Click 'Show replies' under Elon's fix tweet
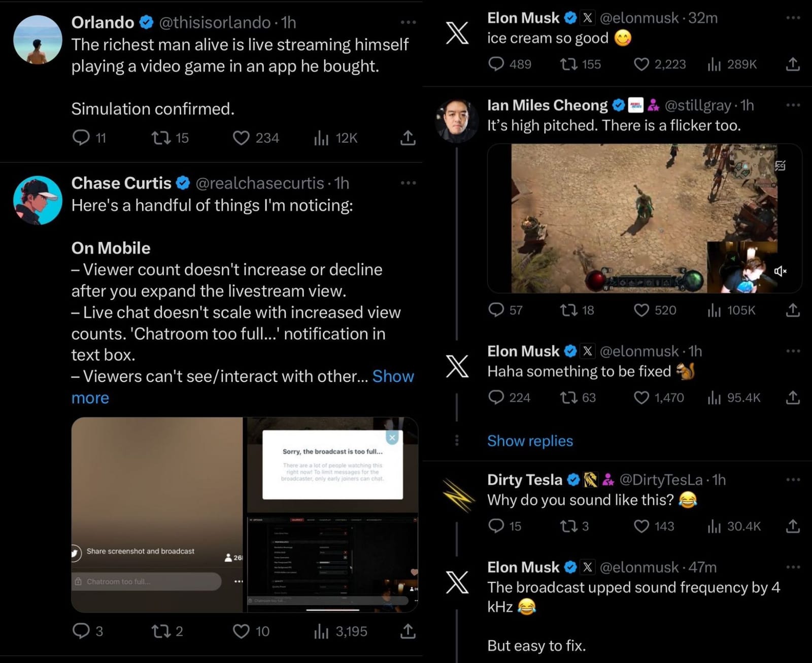 pos(530,441)
